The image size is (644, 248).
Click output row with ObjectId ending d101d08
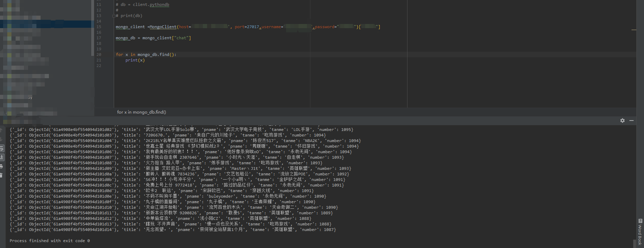(x=166, y=163)
